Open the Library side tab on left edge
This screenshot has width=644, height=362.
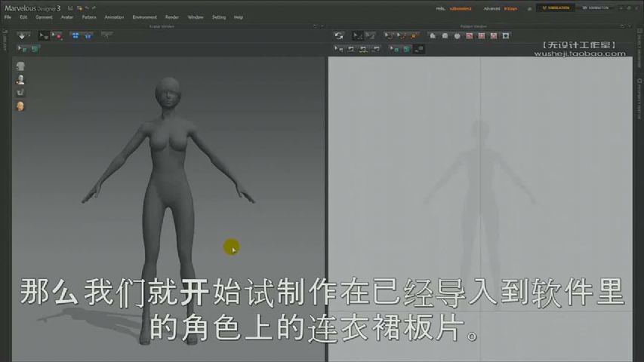(5, 40)
